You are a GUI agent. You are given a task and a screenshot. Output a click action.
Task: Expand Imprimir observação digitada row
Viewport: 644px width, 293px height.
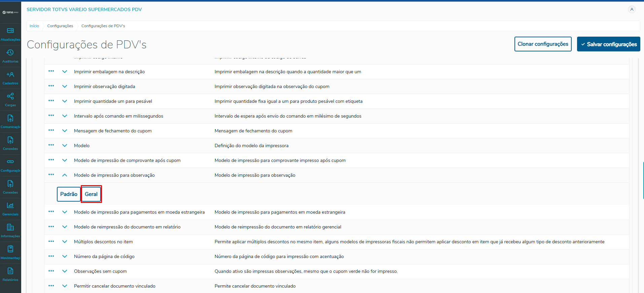(x=65, y=86)
